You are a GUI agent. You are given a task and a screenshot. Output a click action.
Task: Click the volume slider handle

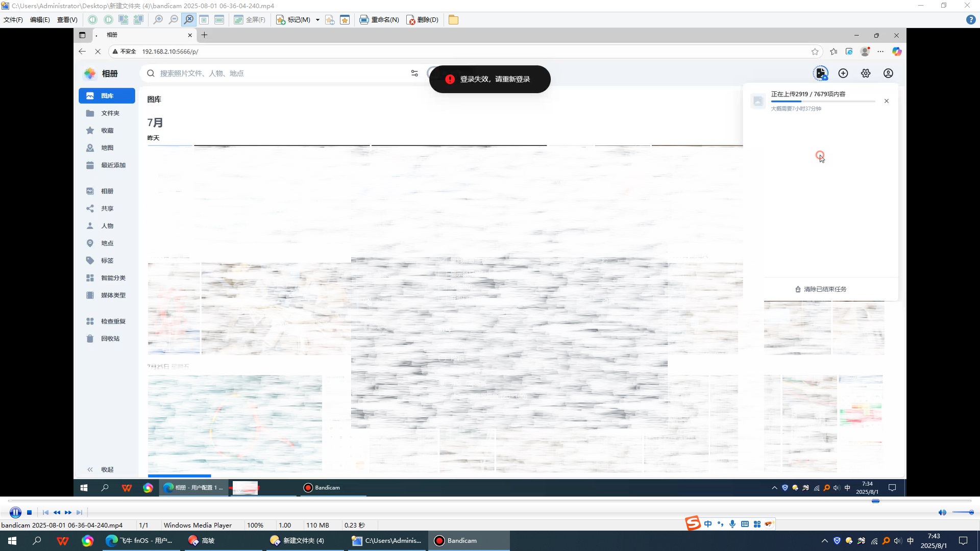point(971,512)
